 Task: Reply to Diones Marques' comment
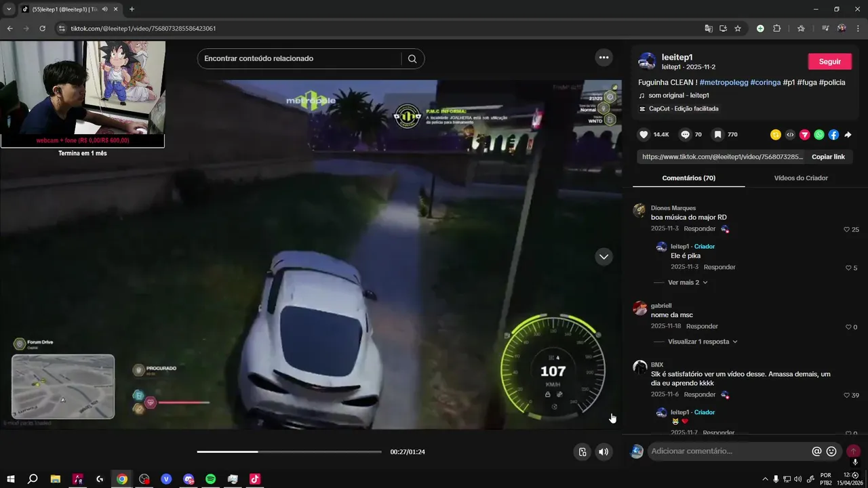point(699,229)
